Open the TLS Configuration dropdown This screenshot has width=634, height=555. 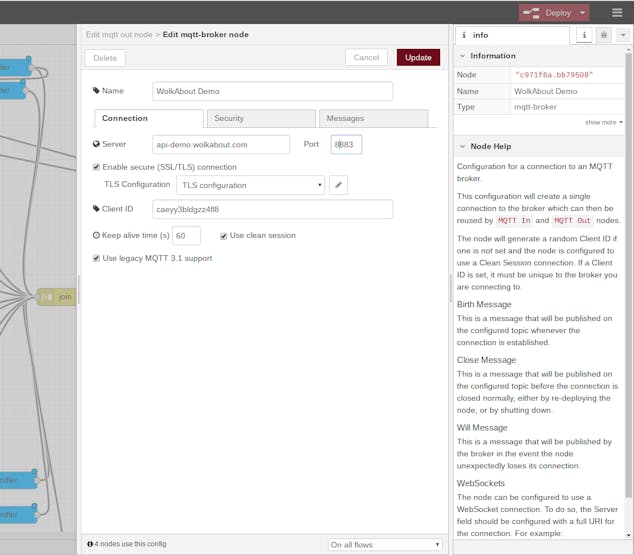[250, 185]
